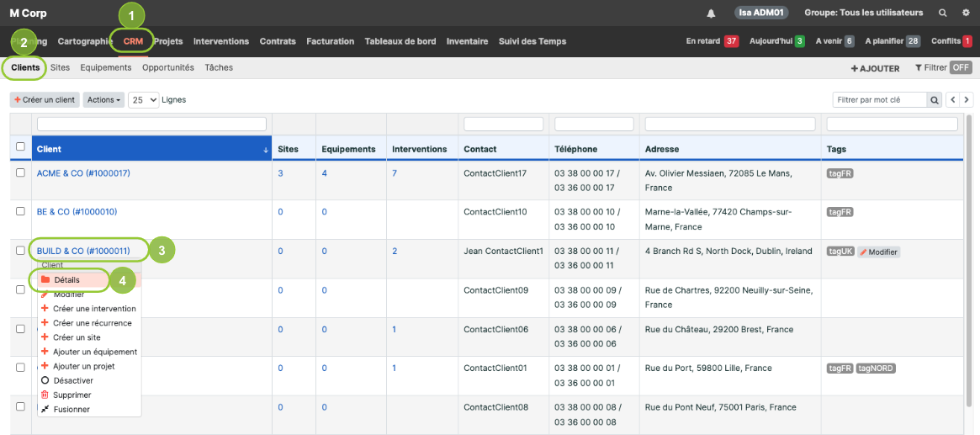Click the keyword filter search button
The width and height of the screenshot is (980, 435).
(935, 99)
